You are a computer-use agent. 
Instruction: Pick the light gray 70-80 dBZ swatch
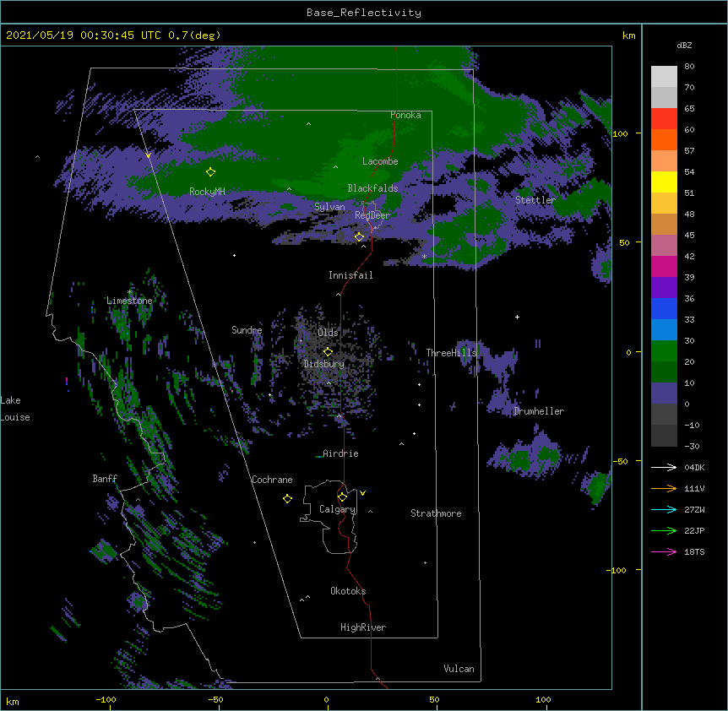pyautogui.click(x=664, y=76)
